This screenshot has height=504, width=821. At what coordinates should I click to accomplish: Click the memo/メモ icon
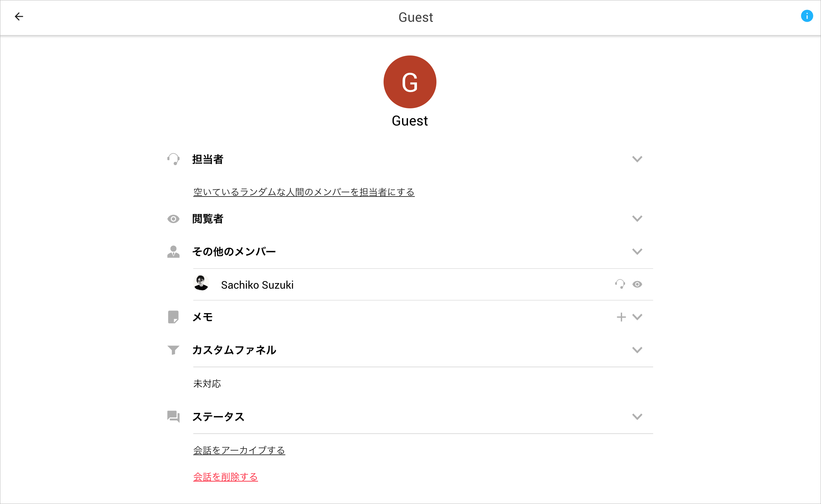click(x=173, y=317)
